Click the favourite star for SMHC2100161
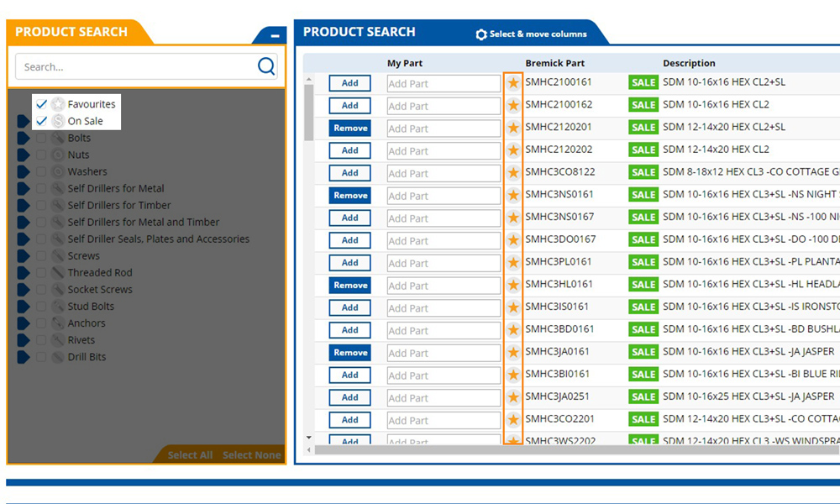Viewport: 840px width, 504px height. [513, 83]
